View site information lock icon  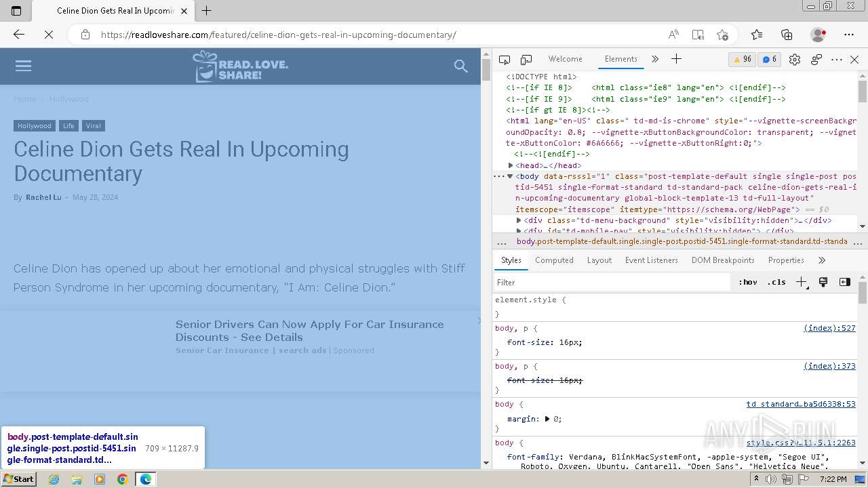click(x=85, y=35)
